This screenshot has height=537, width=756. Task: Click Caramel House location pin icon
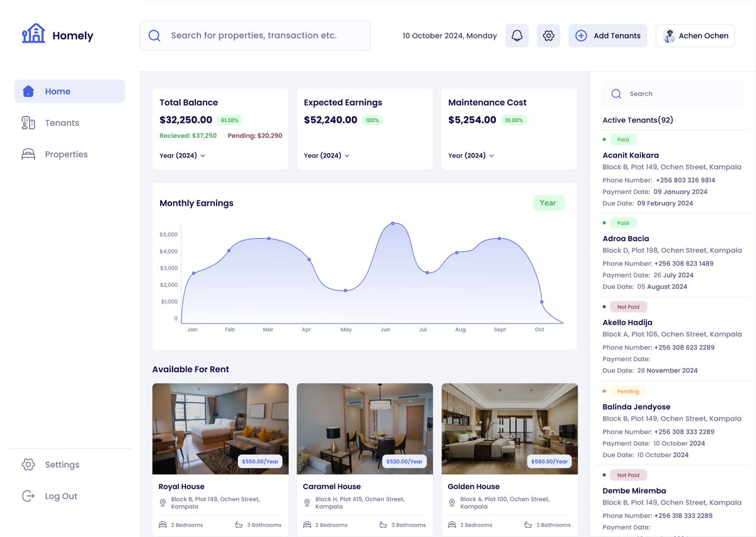tap(307, 503)
